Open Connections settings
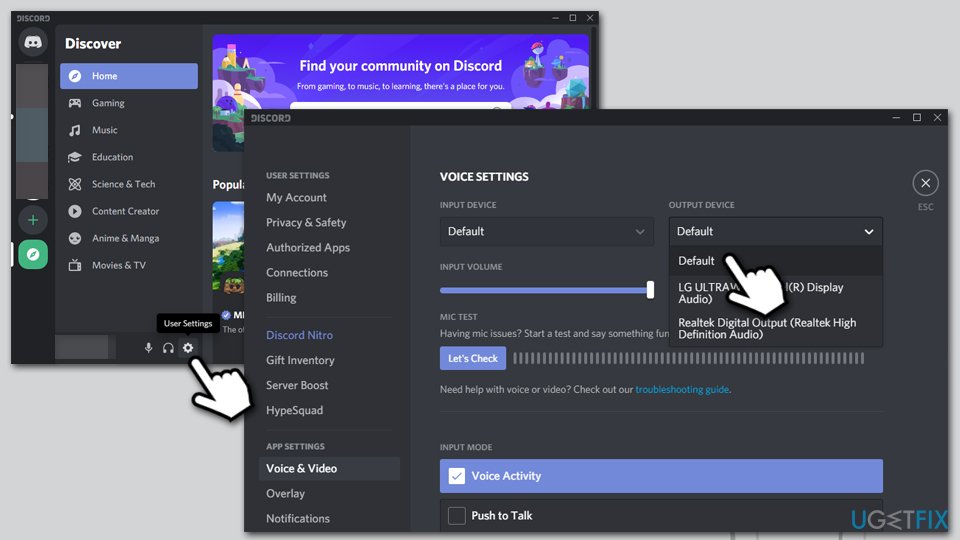The image size is (960, 540). pyautogui.click(x=297, y=272)
